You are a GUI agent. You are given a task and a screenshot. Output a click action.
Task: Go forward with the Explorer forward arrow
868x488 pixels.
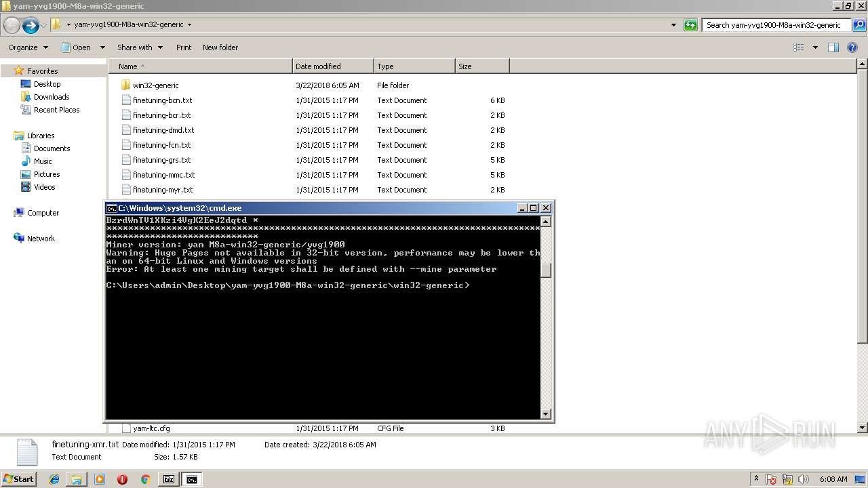(x=31, y=26)
